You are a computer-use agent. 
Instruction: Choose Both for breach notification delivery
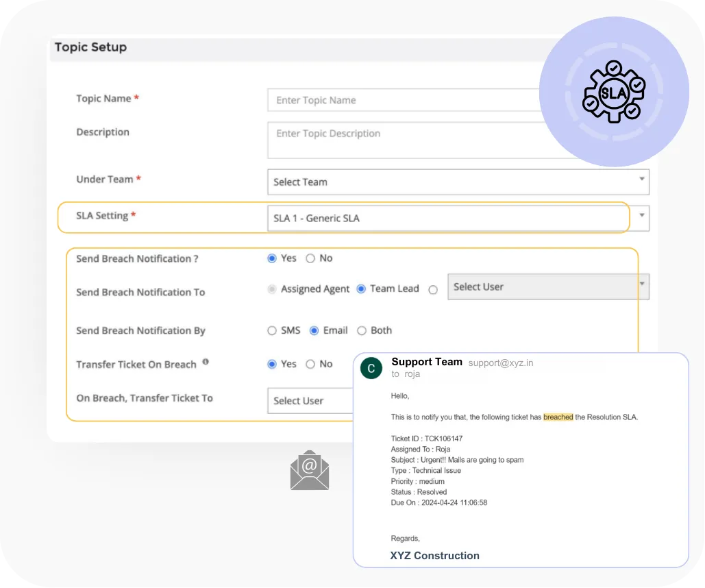[361, 330]
